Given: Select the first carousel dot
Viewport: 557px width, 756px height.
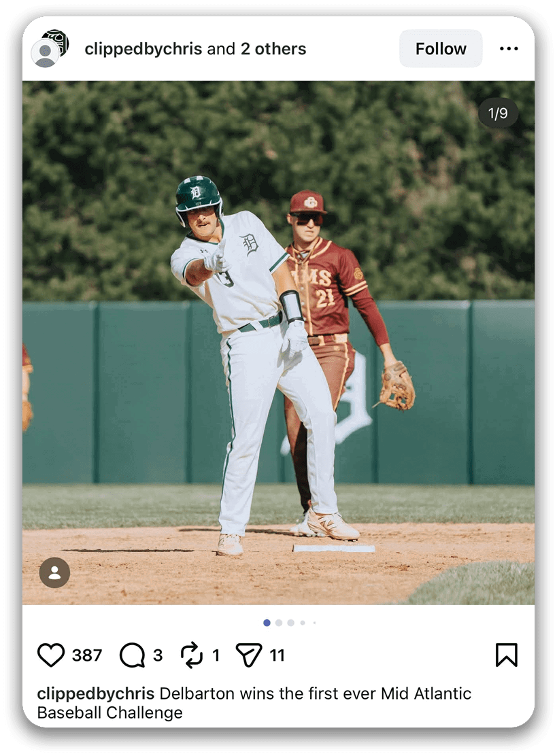Looking at the screenshot, I should (x=267, y=623).
